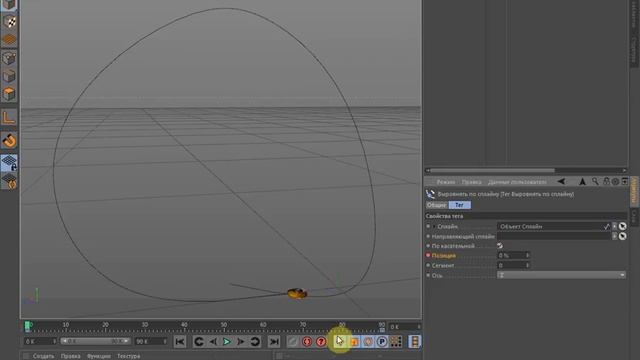This screenshot has width=640, height=360.
Task: Select the Texture mode checkered cube icon
Action: coord(9,21)
